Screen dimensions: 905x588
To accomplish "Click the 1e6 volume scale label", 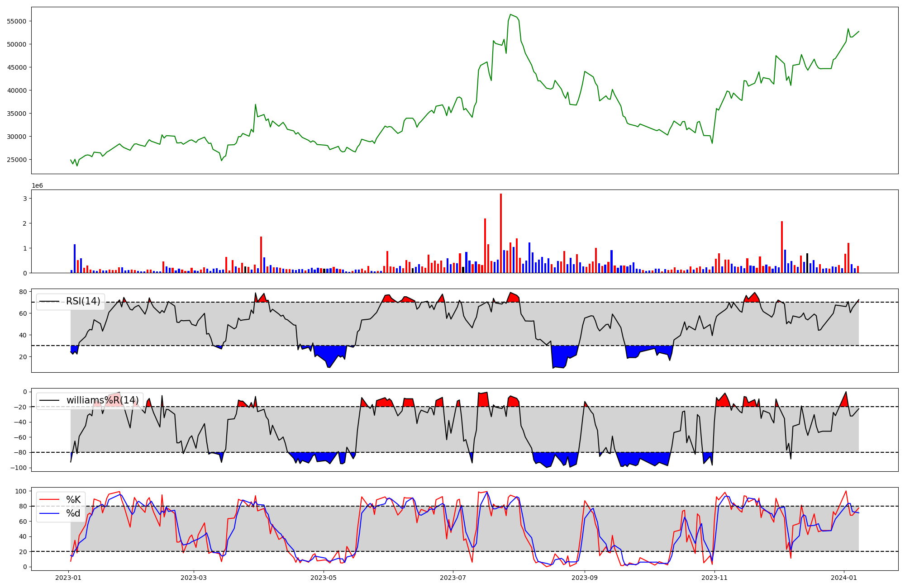I will (37, 186).
